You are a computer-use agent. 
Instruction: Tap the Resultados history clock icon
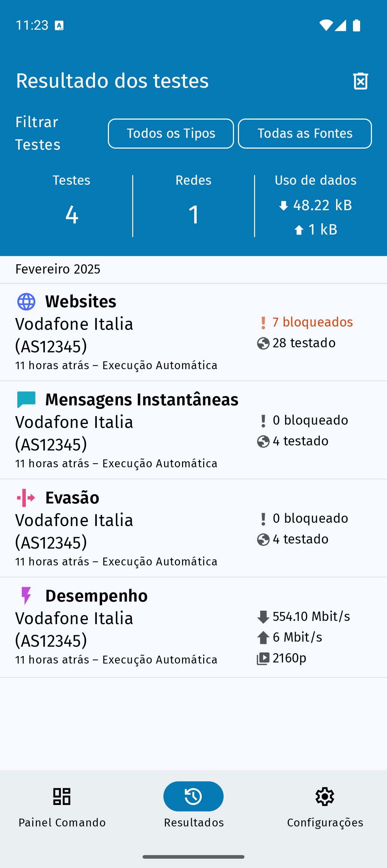(193, 796)
